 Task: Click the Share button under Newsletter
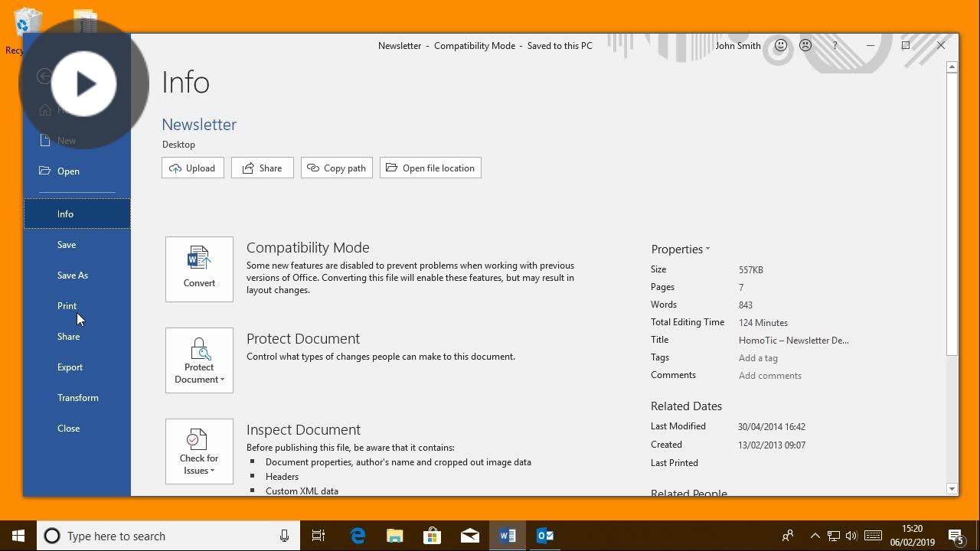coord(263,168)
